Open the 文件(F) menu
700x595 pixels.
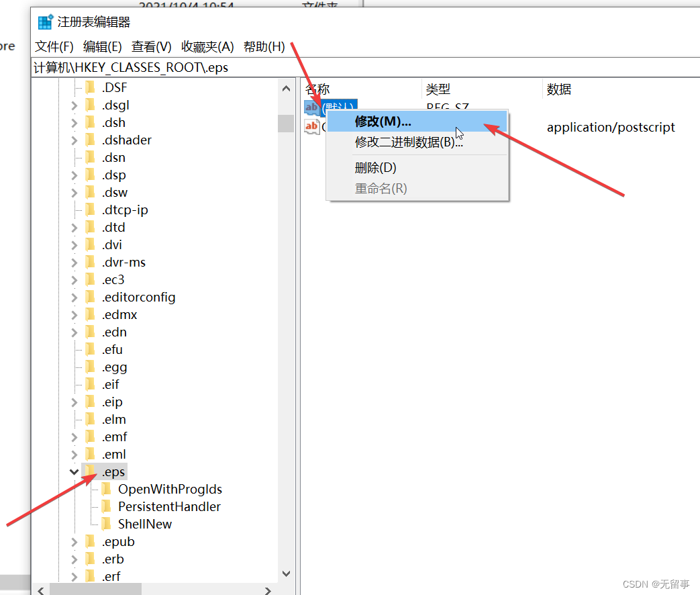[x=54, y=46]
